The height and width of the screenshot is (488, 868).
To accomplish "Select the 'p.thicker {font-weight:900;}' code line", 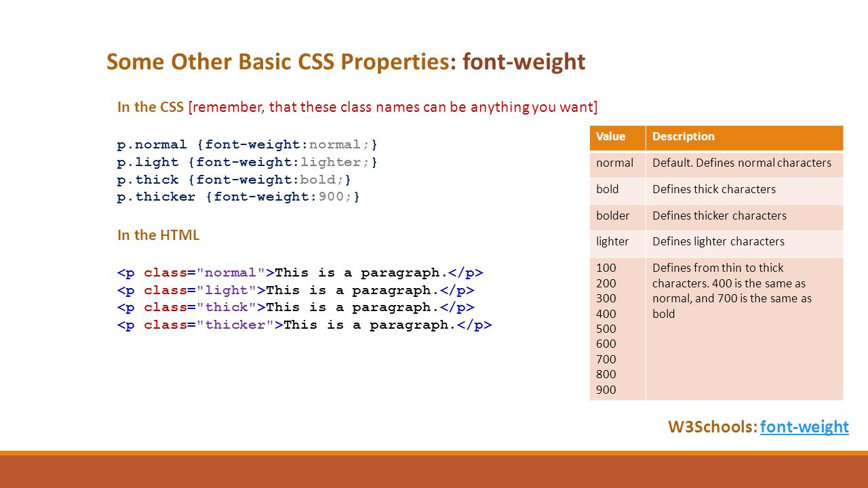I will (x=239, y=197).
